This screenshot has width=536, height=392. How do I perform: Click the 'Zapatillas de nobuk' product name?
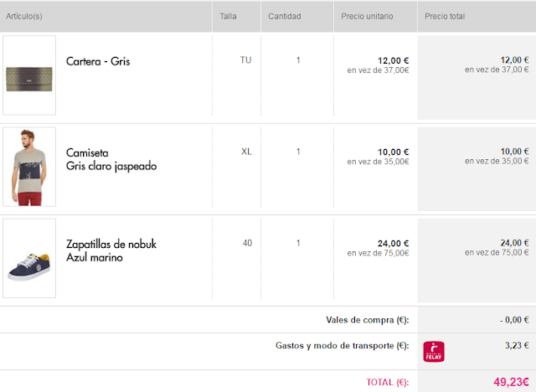[111, 244]
